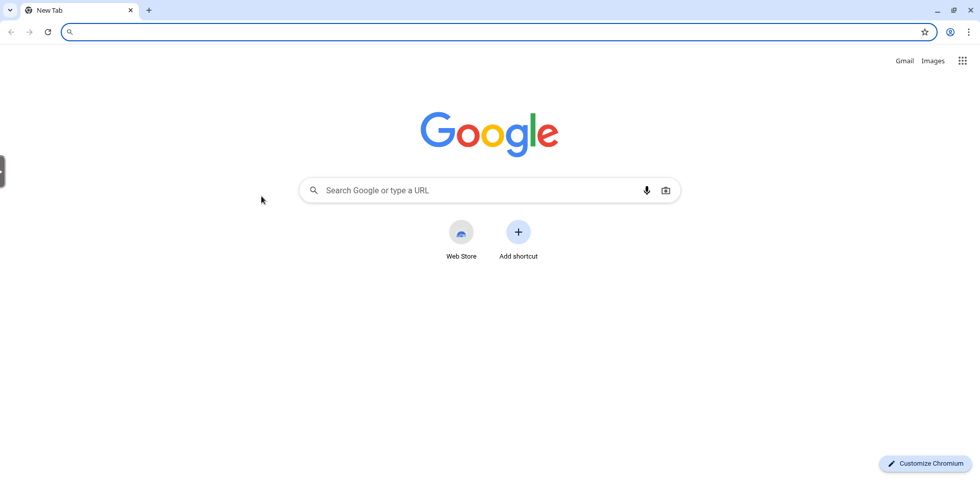
Task: Open a new tab with the plus button
Action: click(x=149, y=10)
